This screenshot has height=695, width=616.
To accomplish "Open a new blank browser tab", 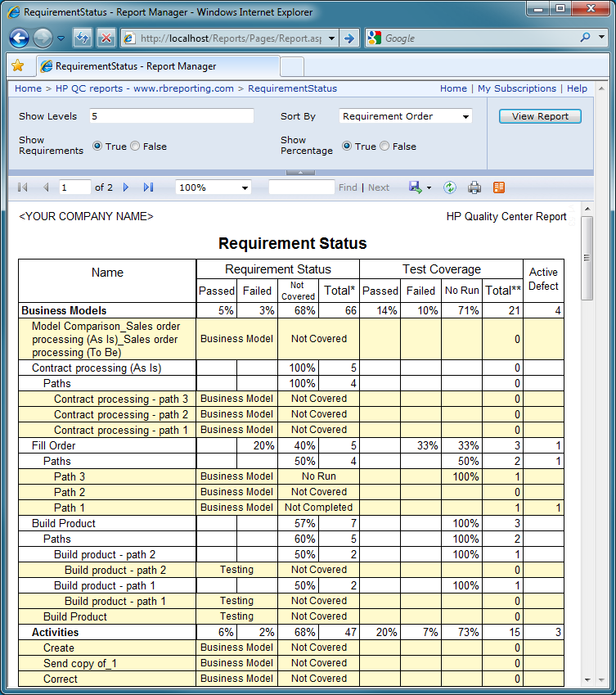I will click(x=292, y=67).
